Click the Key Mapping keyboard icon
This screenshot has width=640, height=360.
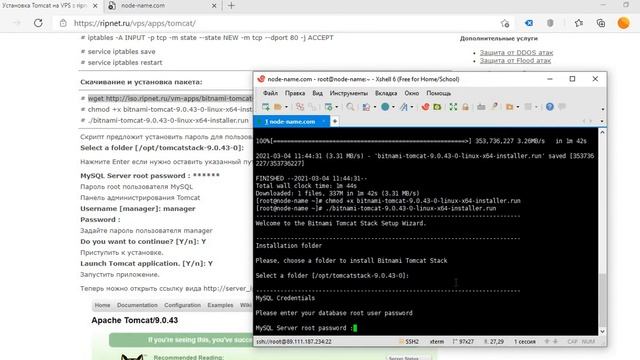pos(481,107)
